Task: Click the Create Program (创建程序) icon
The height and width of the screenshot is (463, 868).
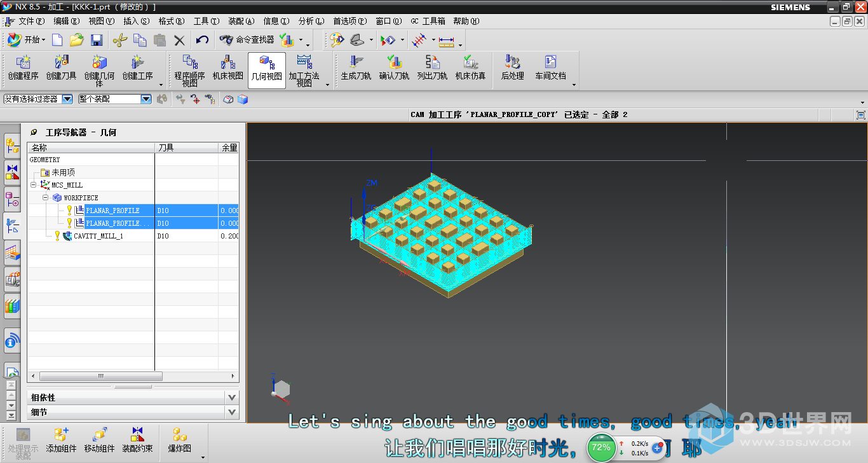Action: tap(24, 67)
